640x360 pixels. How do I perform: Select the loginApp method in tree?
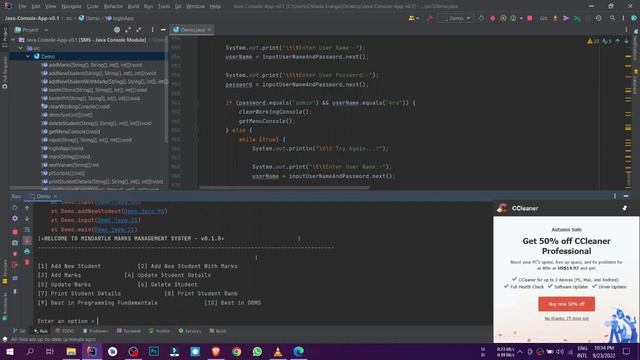[62, 148]
